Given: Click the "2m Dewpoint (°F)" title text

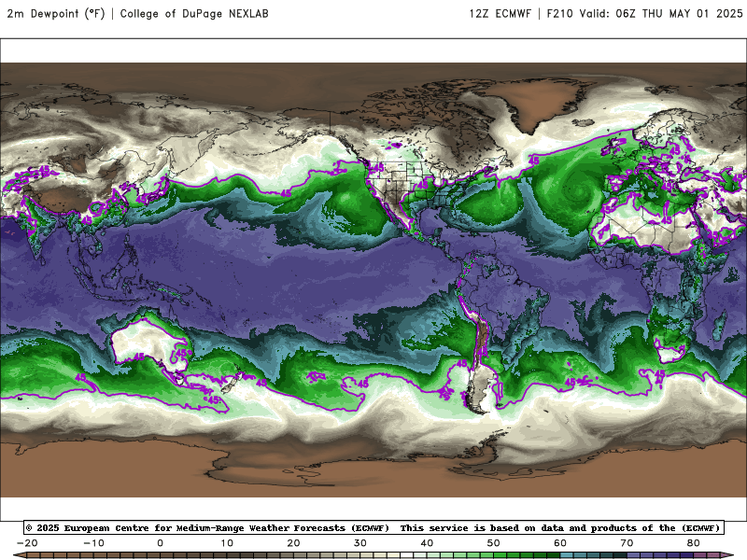Looking at the screenshot, I should pyautogui.click(x=56, y=14).
